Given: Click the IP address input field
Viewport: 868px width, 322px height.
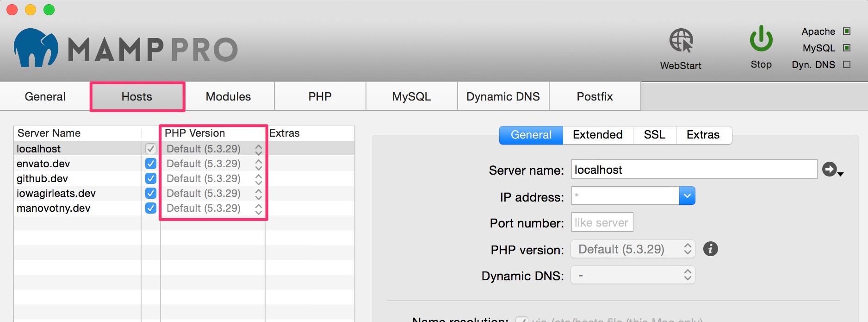Looking at the screenshot, I should (x=626, y=196).
